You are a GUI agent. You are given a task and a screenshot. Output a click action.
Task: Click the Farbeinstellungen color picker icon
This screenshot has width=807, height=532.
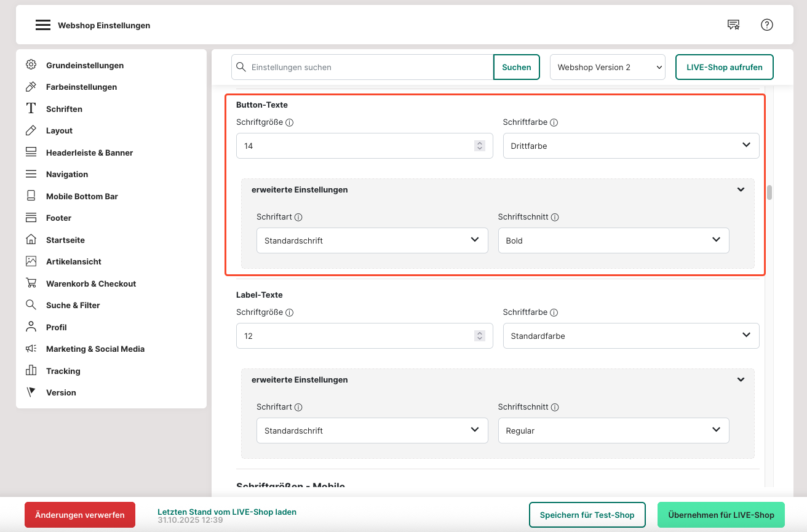pyautogui.click(x=31, y=87)
